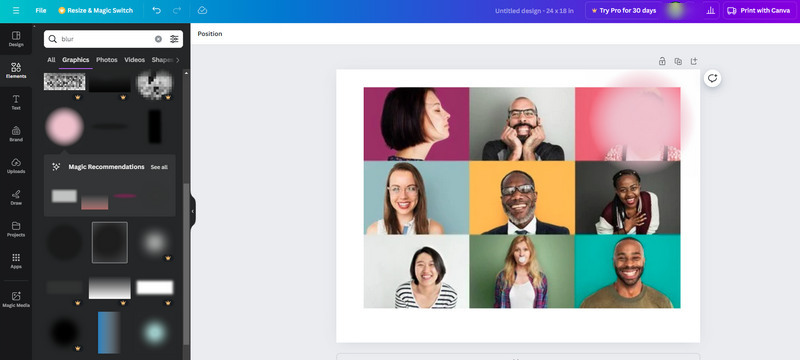This screenshot has height=360, width=800.
Task: Open the Apps sidebar panel
Action: 16,261
